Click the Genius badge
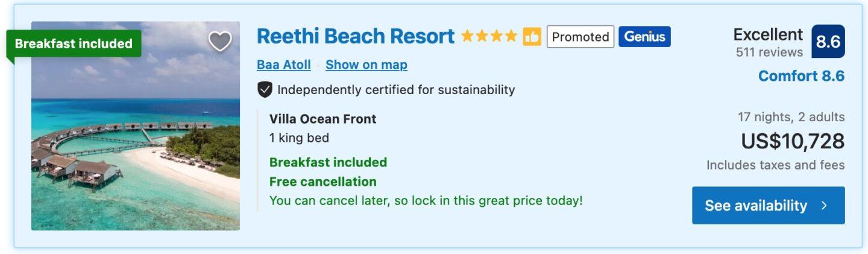Image resolution: width=868 pixels, height=254 pixels. click(x=644, y=37)
